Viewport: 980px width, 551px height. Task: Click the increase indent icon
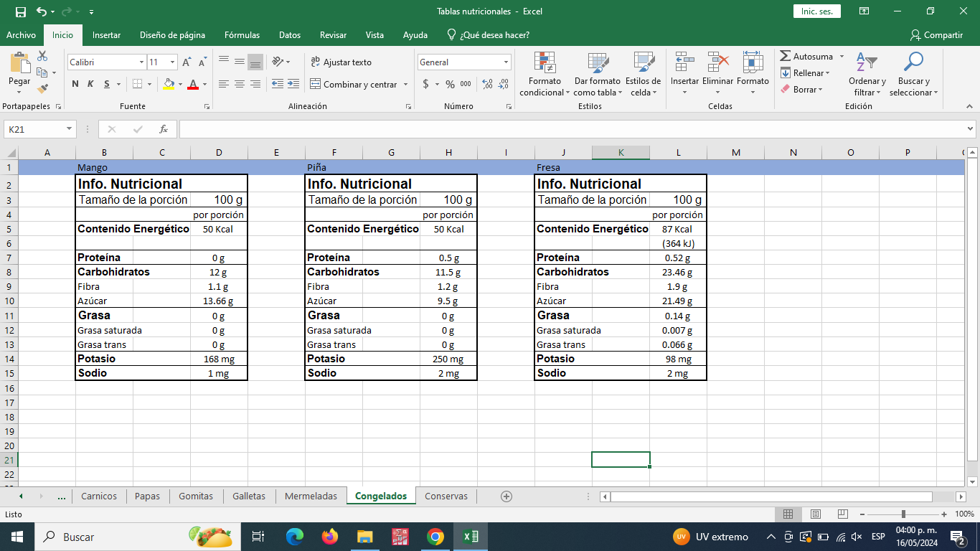[x=293, y=84]
